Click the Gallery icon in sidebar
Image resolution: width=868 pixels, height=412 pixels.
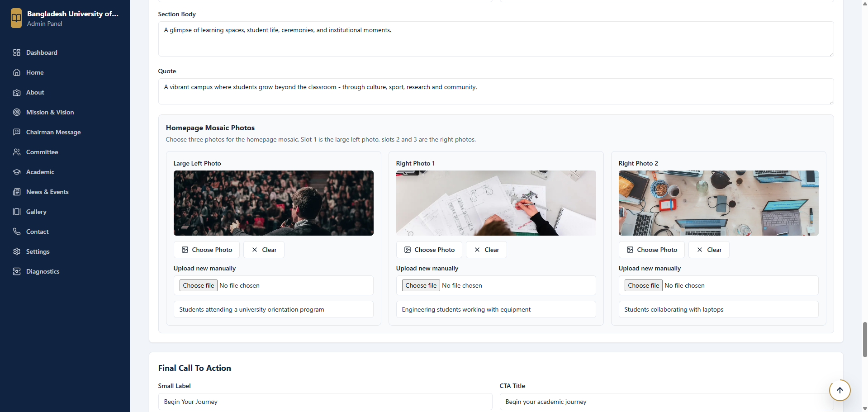(x=17, y=212)
